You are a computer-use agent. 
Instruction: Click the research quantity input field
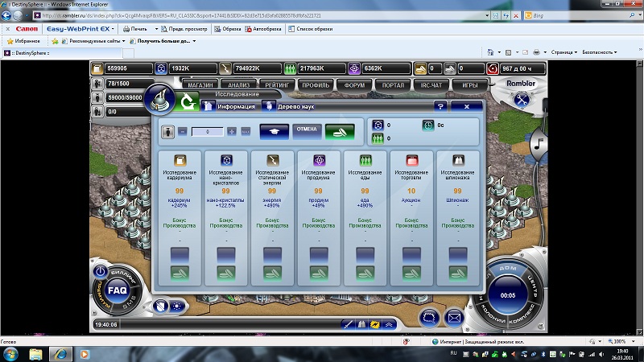(207, 130)
